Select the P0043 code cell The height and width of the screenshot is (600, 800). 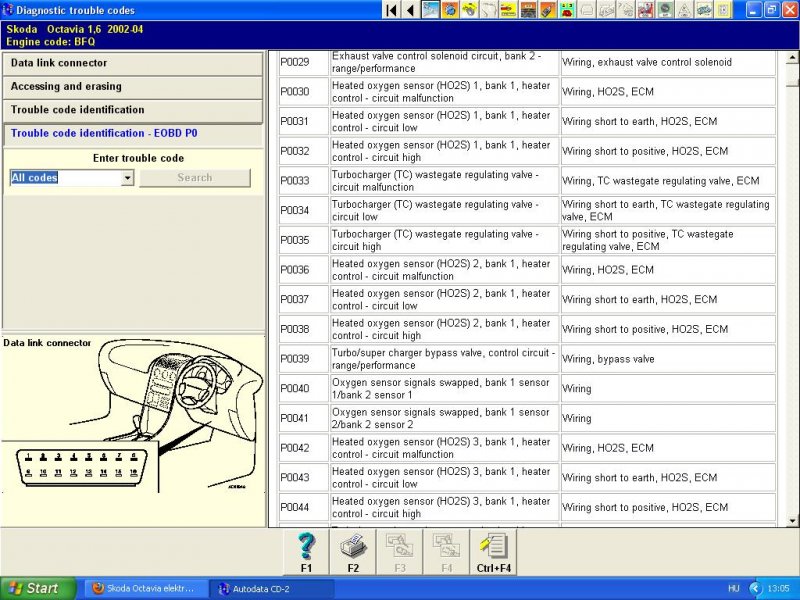303,478
